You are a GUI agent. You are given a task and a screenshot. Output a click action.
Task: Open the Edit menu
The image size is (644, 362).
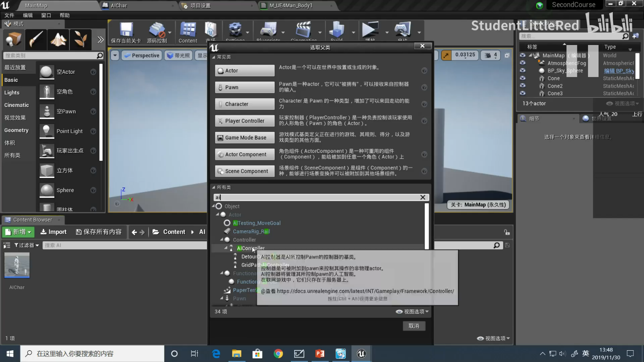[28, 15]
